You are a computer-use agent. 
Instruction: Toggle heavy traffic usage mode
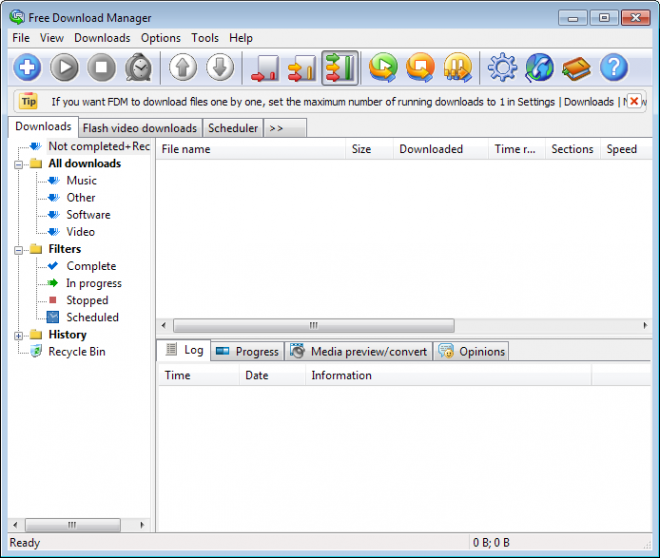340,68
